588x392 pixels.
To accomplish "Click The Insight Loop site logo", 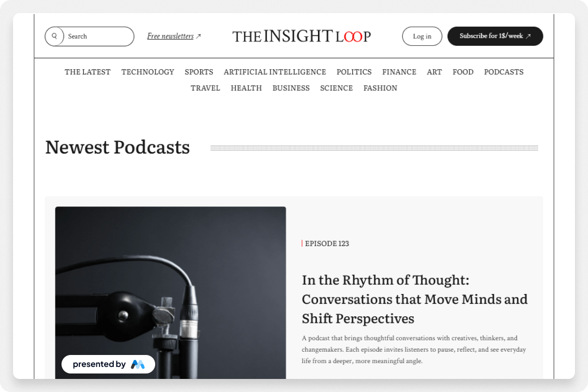I will (x=302, y=36).
